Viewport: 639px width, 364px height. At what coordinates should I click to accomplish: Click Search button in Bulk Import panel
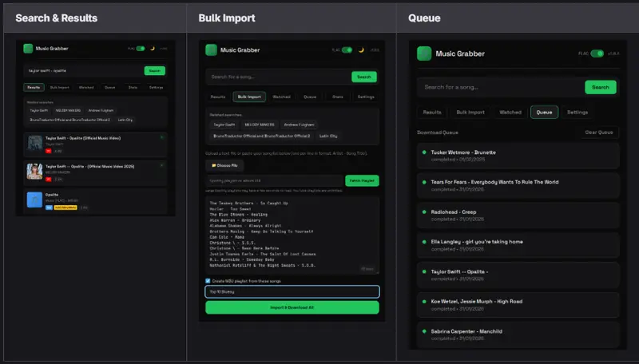click(x=364, y=77)
